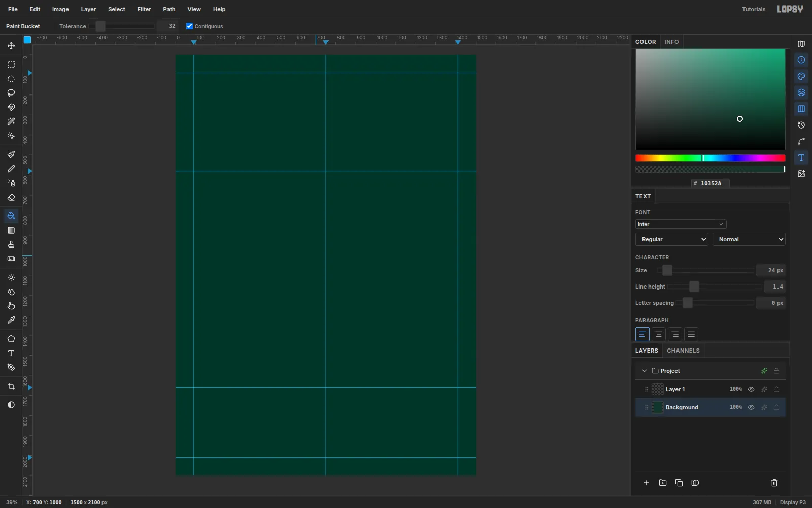Open the Path menu

(x=169, y=9)
